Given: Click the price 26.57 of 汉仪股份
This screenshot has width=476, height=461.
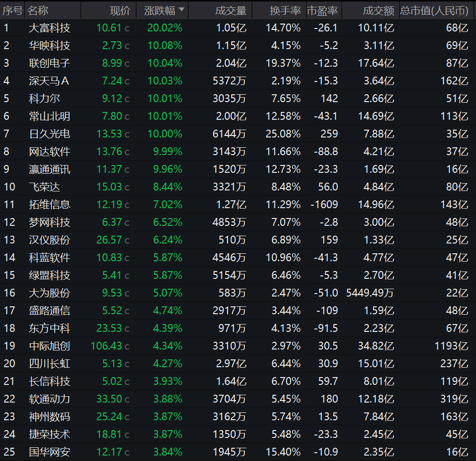Looking at the screenshot, I should [x=109, y=240].
